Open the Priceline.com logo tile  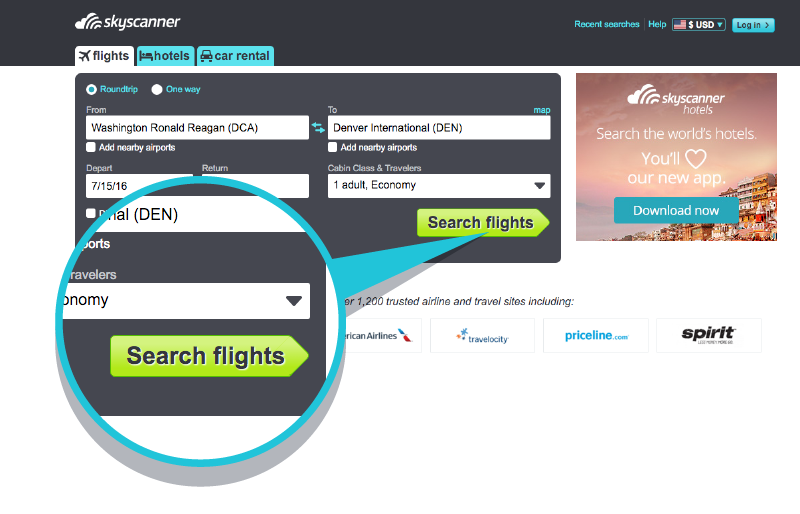point(596,335)
